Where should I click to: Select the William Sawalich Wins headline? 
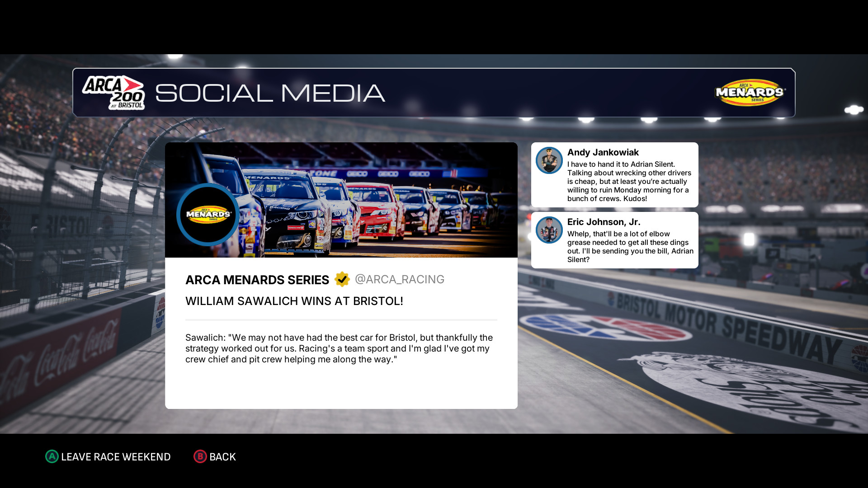click(x=294, y=301)
